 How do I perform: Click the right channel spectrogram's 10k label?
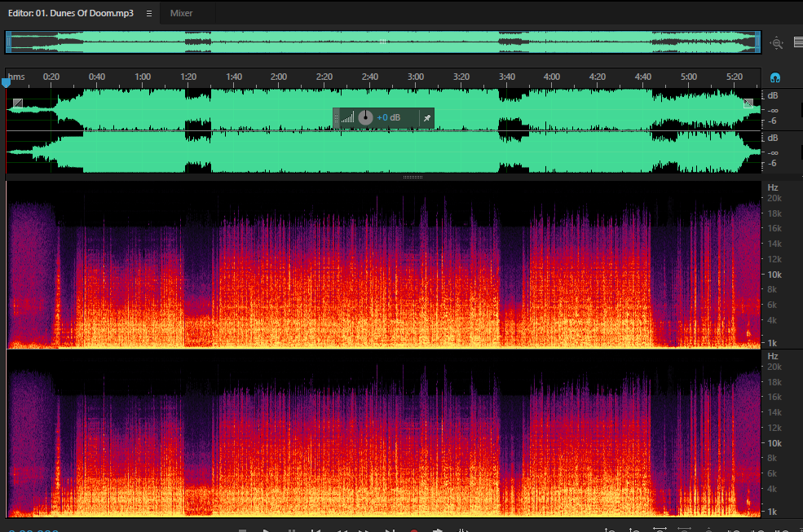pyautogui.click(x=774, y=443)
